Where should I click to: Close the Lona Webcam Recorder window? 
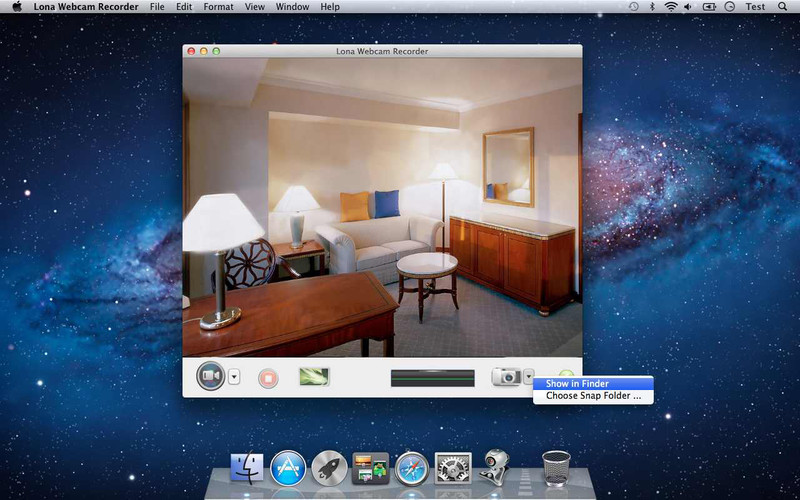click(x=192, y=51)
